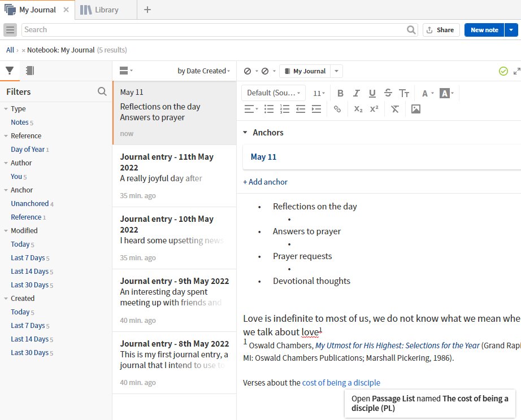This screenshot has height=420, width=521.
Task: Apply small caps text formatting
Action: tap(403, 93)
